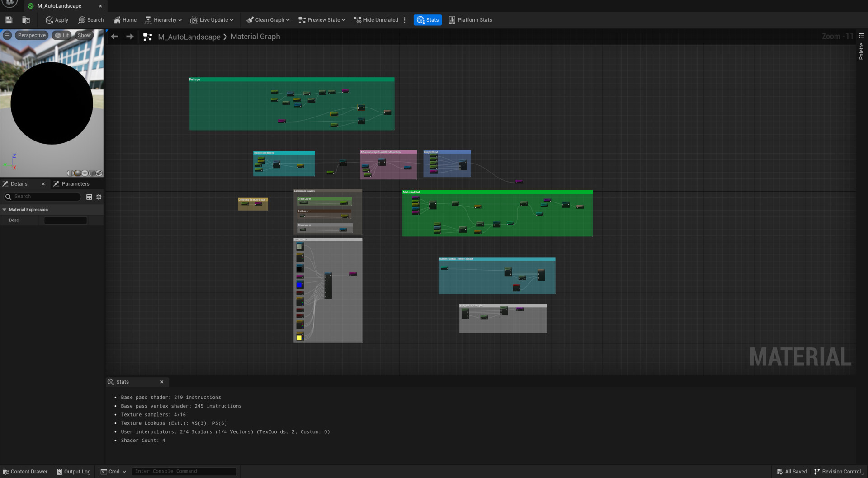Toggle Hide Unrelated nodes
868x478 pixels.
click(x=376, y=20)
